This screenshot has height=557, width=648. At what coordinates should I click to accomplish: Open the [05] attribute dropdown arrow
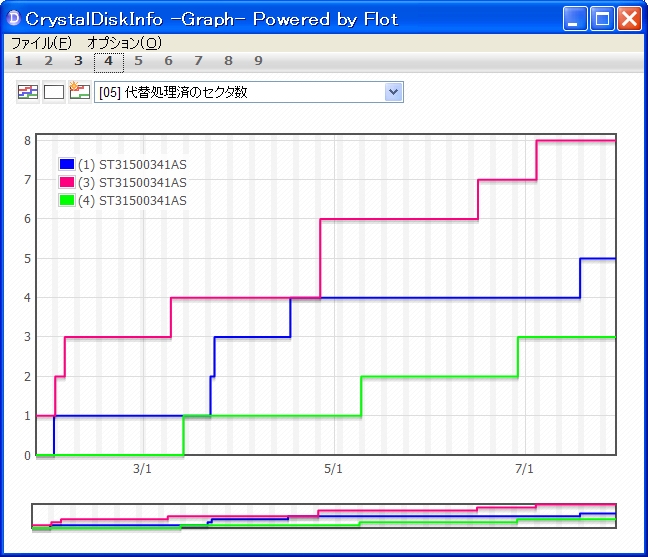[x=393, y=92]
